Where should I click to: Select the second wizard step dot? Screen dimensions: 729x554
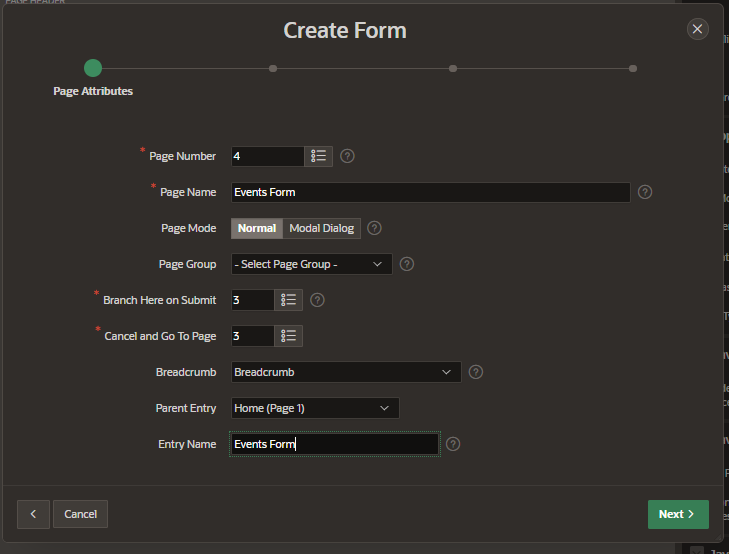click(273, 68)
